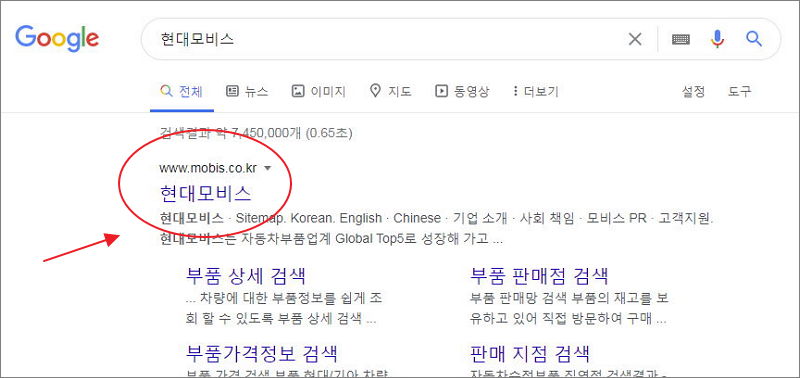Switch to the 이미지 tab
The width and height of the screenshot is (800, 378).
pos(318,92)
